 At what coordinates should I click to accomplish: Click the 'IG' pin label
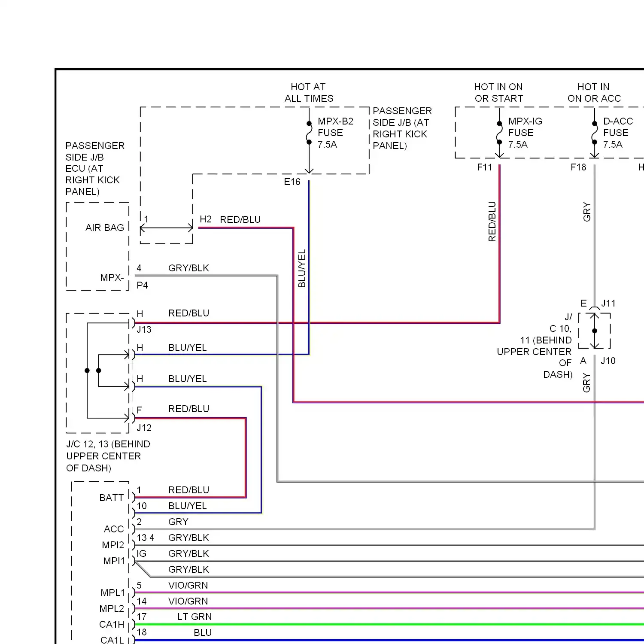[142, 553]
